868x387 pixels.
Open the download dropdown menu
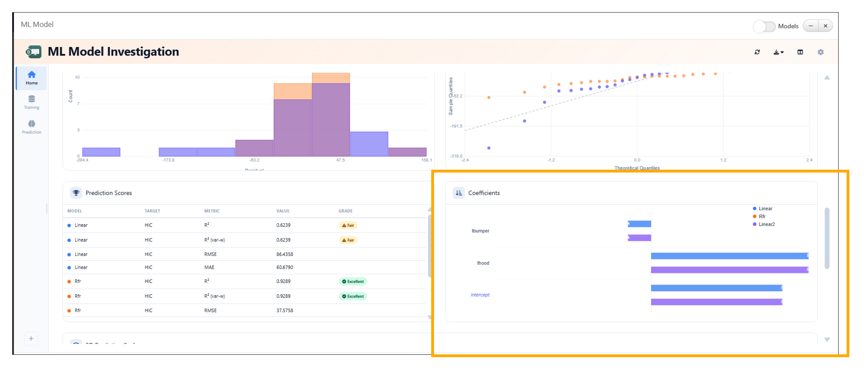tap(778, 52)
